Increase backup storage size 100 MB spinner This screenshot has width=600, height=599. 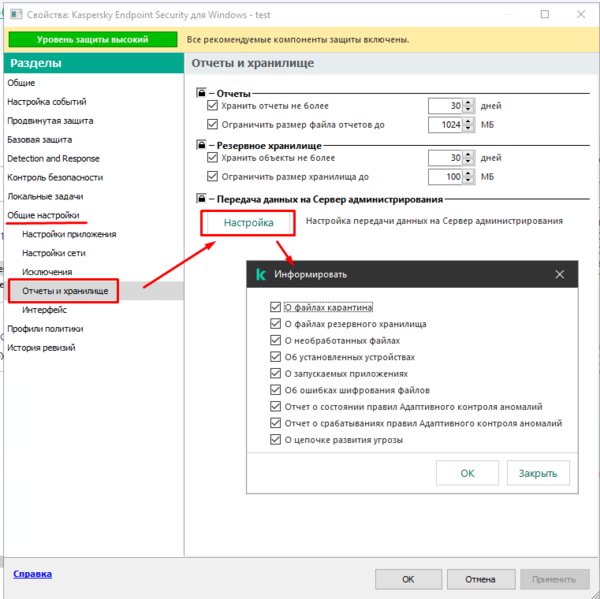[468, 173]
